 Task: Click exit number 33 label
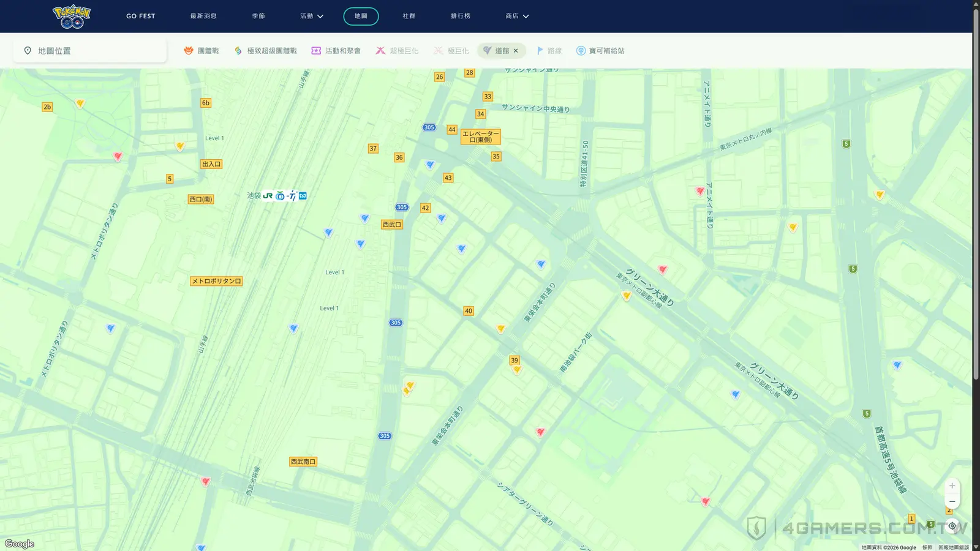point(488,97)
